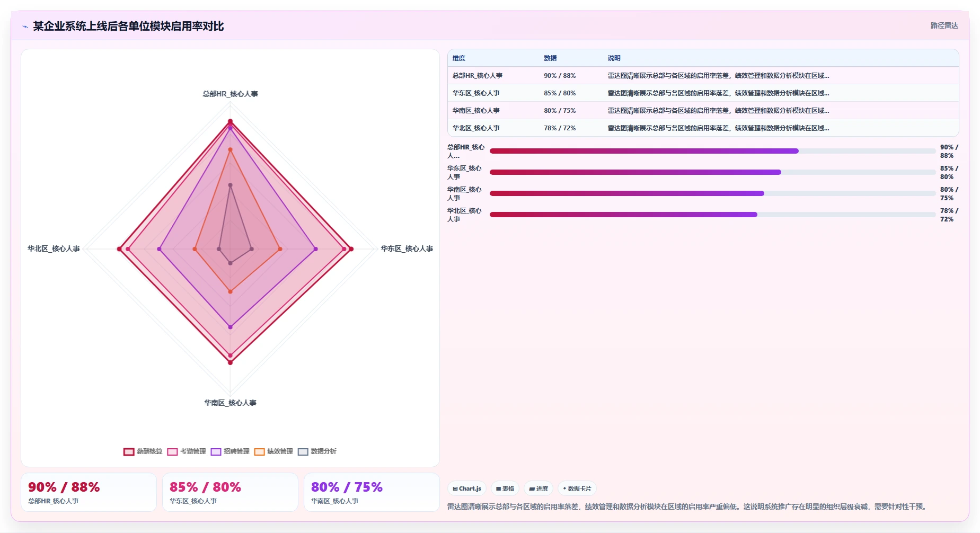The image size is (980, 533).
Task: Click the logo icon before the dashboard title
Action: [x=25, y=26]
